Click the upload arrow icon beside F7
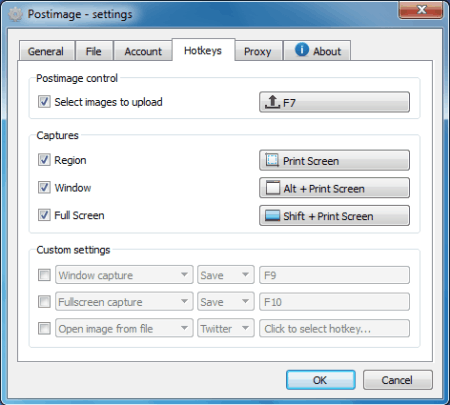Screen dimensions: 450x405 point(272,102)
